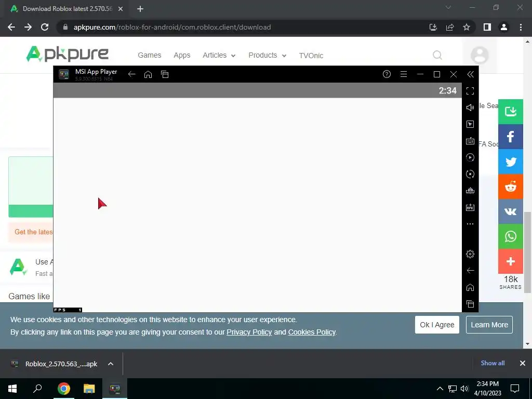Share this page from Chrome toolbar

[450, 27]
